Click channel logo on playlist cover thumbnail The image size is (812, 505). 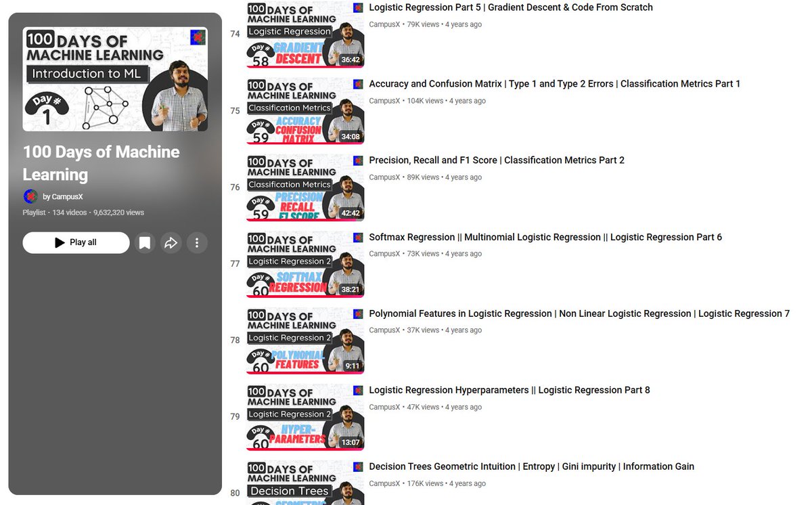198,37
